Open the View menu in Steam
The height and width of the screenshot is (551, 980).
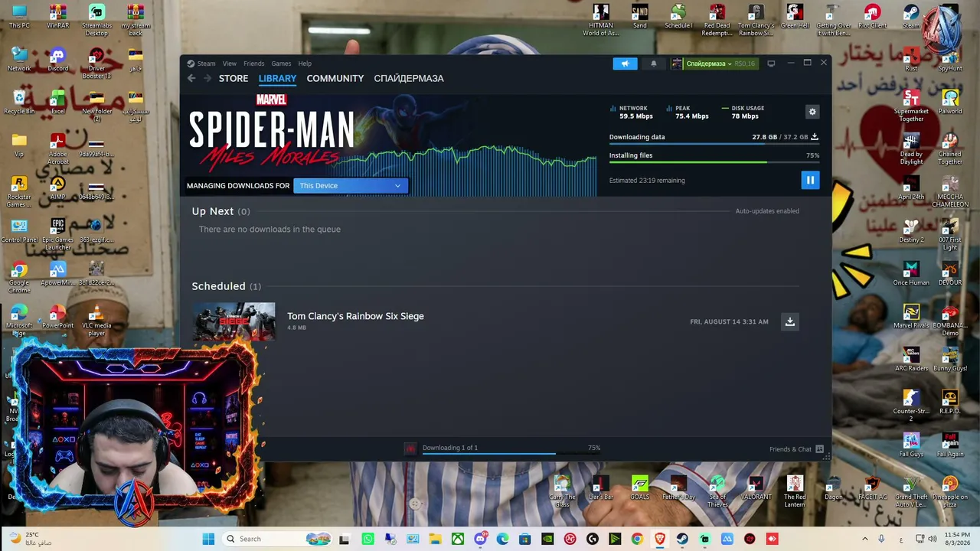click(230, 64)
